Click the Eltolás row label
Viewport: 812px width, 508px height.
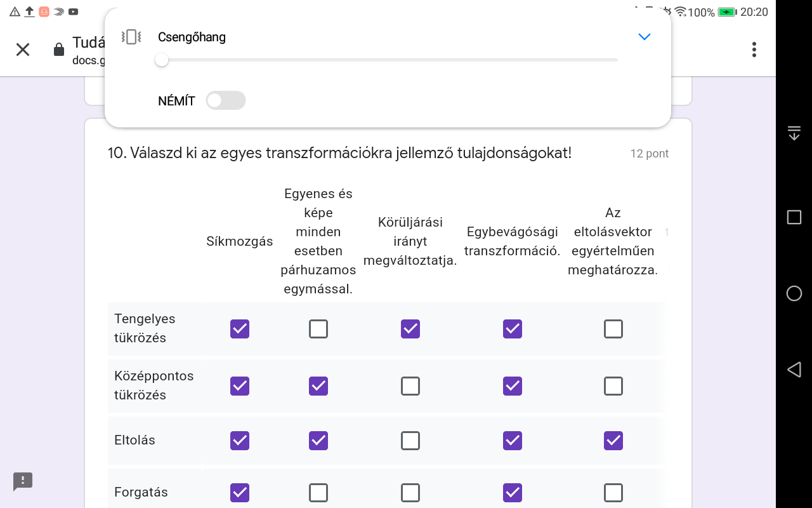(x=134, y=440)
